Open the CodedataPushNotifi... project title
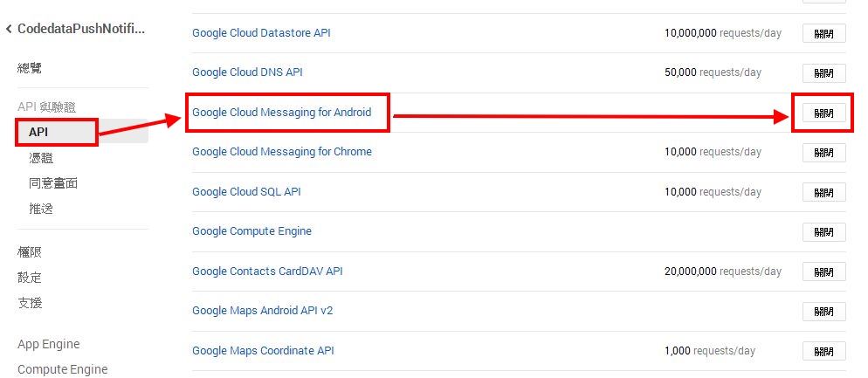The height and width of the screenshot is (378, 868). (81, 29)
